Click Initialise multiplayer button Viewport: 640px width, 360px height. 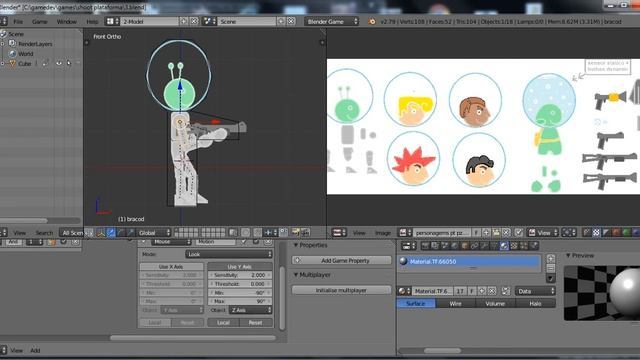coord(342,290)
